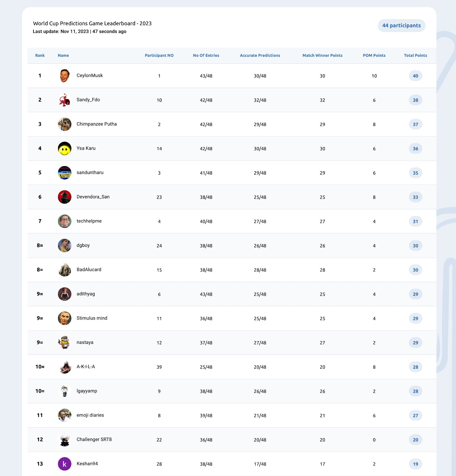Open Challenger SRT8's avatar image
Screen dimensions: 456x476
65,440
